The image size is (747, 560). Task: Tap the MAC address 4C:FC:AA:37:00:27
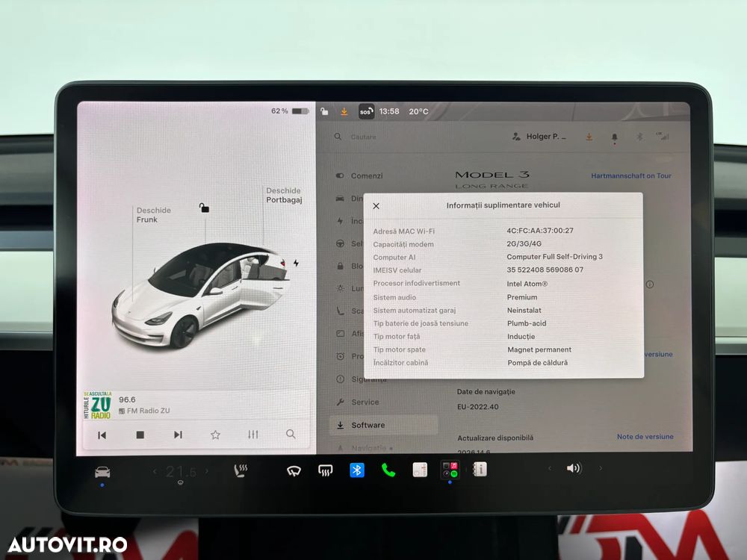pyautogui.click(x=540, y=231)
